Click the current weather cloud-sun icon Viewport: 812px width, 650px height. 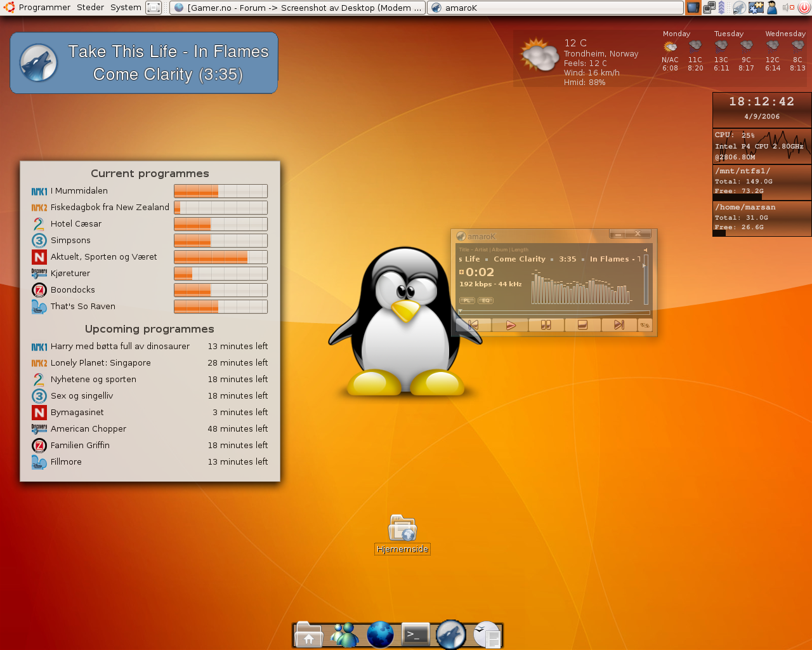click(x=539, y=55)
